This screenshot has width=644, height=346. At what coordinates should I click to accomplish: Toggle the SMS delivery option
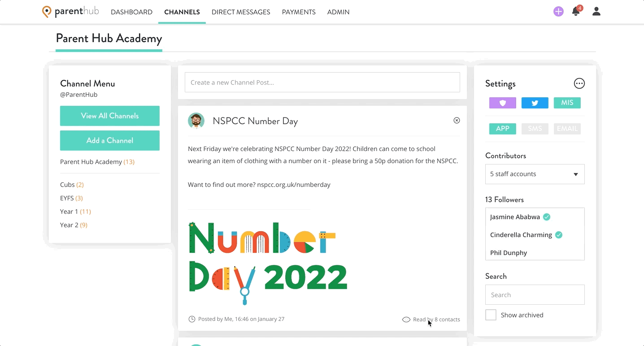pyautogui.click(x=535, y=129)
